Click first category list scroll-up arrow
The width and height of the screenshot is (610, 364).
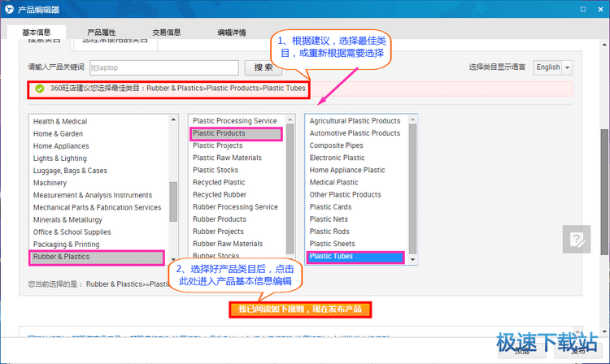click(173, 119)
